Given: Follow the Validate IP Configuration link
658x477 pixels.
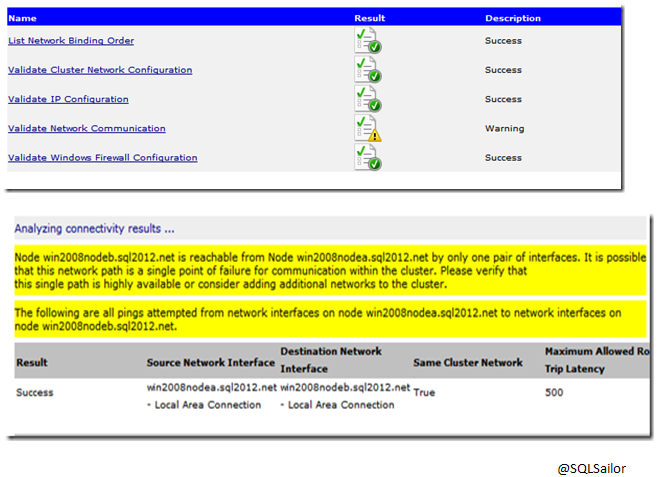Looking at the screenshot, I should (68, 99).
